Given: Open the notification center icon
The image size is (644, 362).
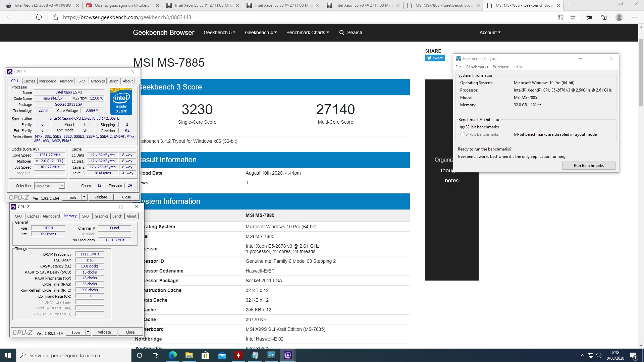Looking at the screenshot, I should tap(633, 356).
